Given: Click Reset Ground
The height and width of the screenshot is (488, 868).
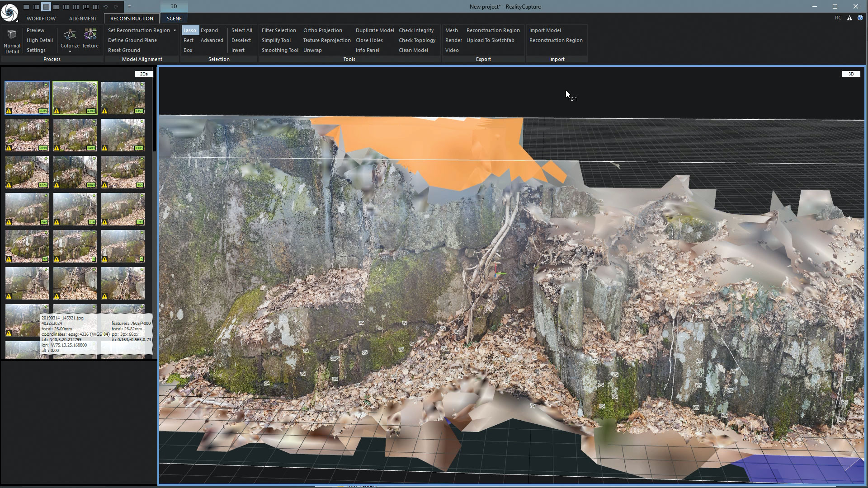Looking at the screenshot, I should 124,50.
